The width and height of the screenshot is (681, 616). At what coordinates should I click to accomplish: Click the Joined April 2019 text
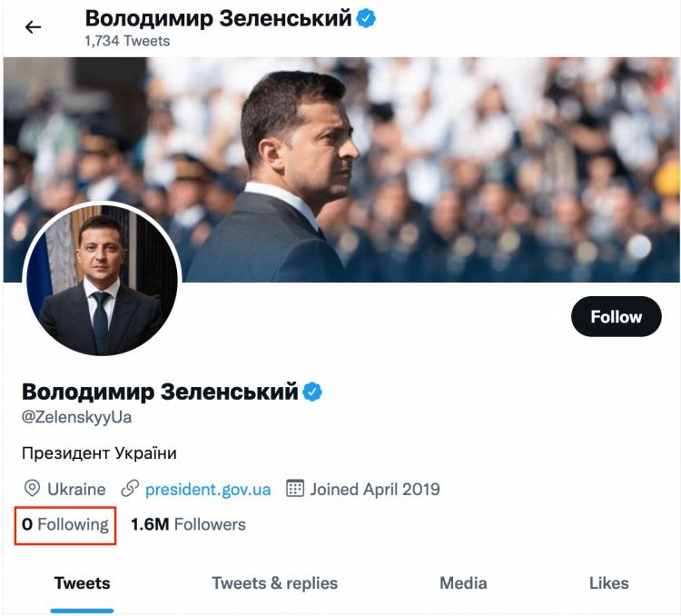point(375,489)
